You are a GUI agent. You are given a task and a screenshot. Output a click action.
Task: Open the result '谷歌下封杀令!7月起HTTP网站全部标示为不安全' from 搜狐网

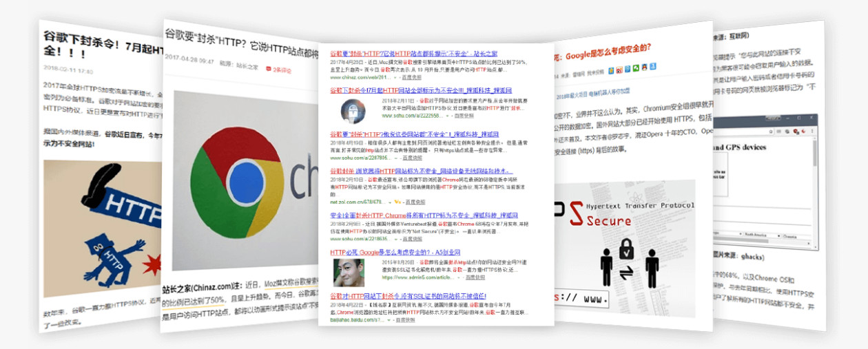point(421,90)
